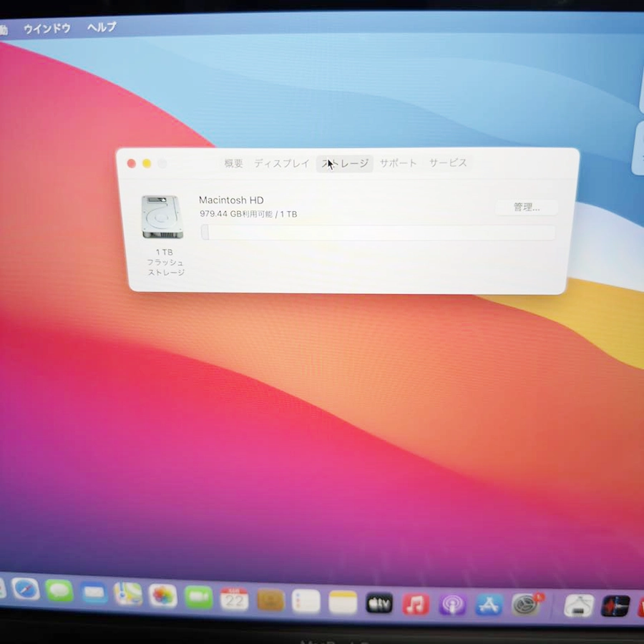Open Safari from the Dock
Screen dimensions: 644x644
tap(26, 590)
